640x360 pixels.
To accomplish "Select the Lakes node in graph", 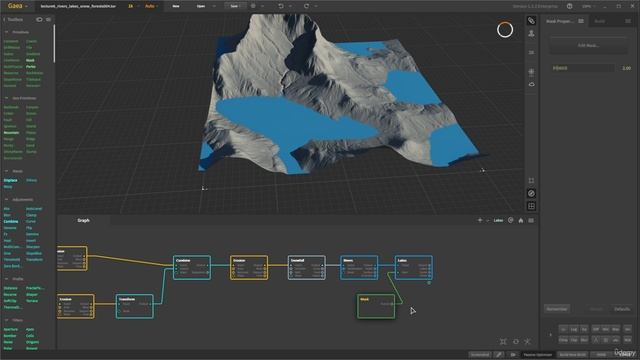I will pyautogui.click(x=413, y=268).
